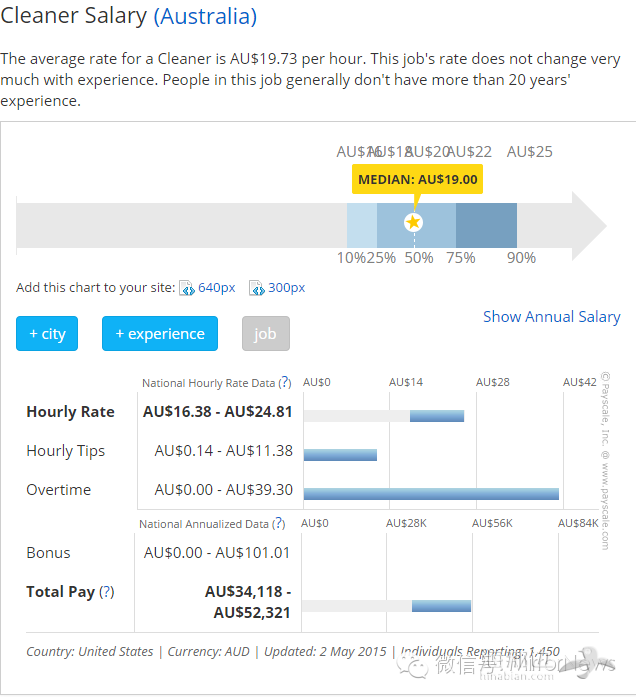Click the MEDIAN: AU$19.00 label
This screenshot has width=636, height=697.
click(x=417, y=179)
